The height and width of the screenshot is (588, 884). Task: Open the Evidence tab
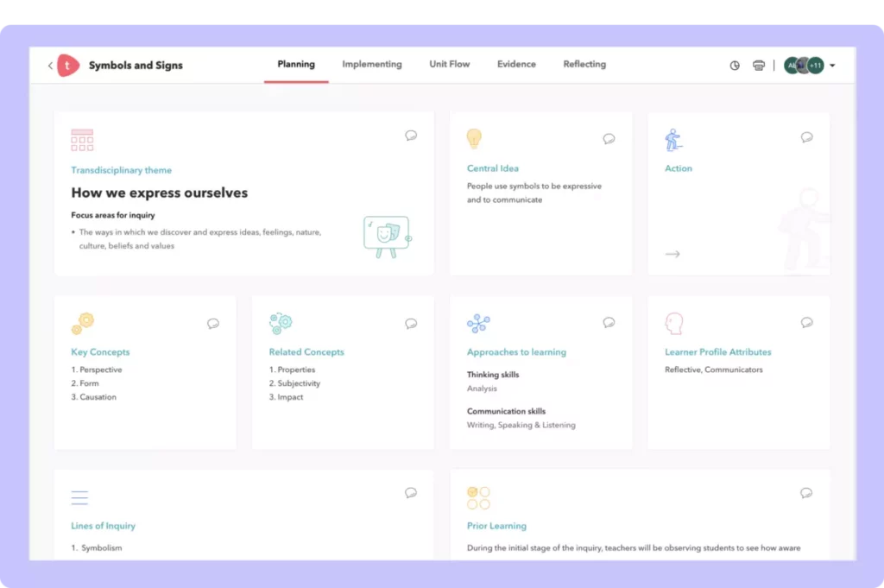coord(516,65)
